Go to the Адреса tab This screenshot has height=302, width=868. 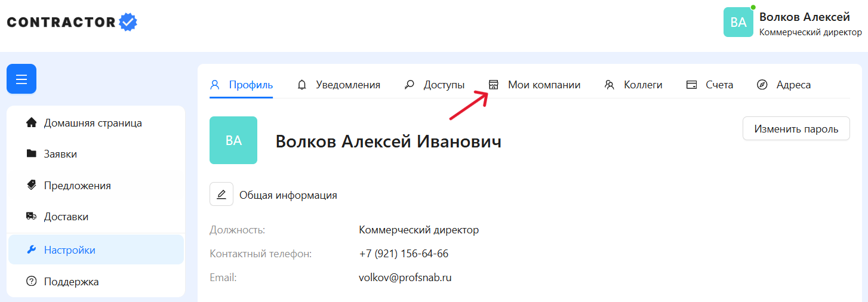[x=784, y=85]
